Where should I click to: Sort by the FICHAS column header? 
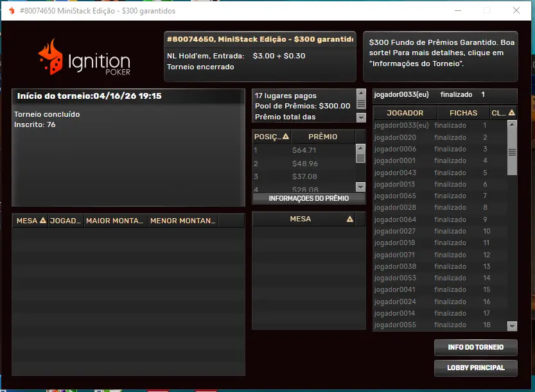pos(463,113)
